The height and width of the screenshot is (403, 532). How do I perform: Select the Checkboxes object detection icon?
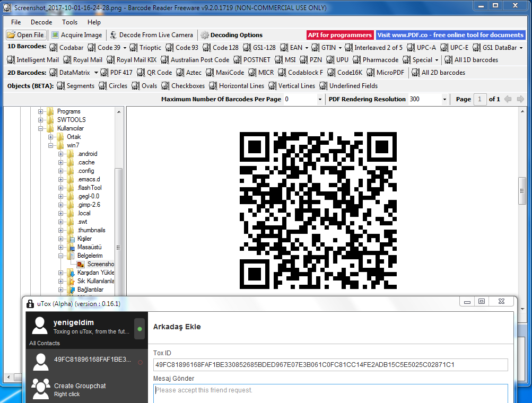click(165, 86)
